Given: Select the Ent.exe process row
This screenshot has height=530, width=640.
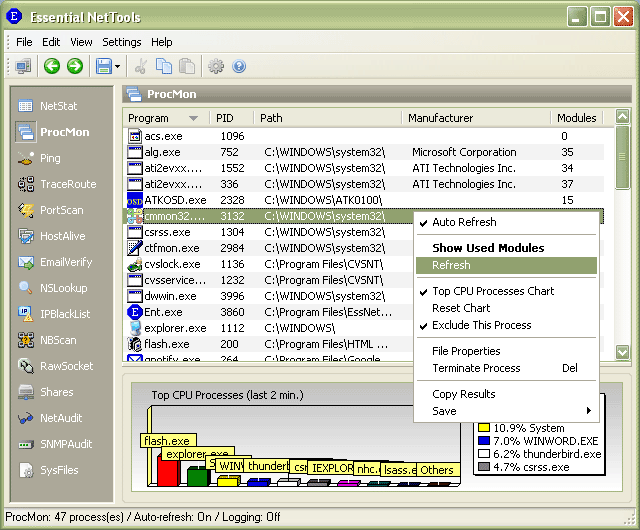Looking at the screenshot, I should tap(268, 312).
